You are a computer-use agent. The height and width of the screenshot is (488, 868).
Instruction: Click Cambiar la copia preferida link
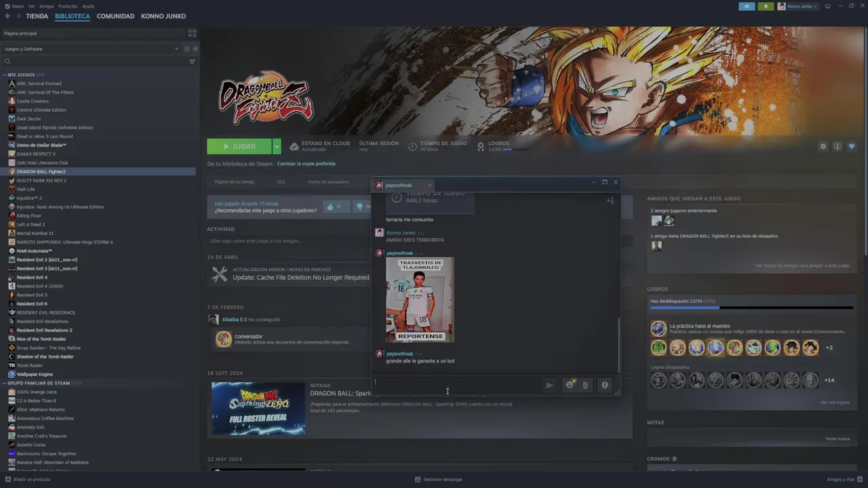coord(306,163)
